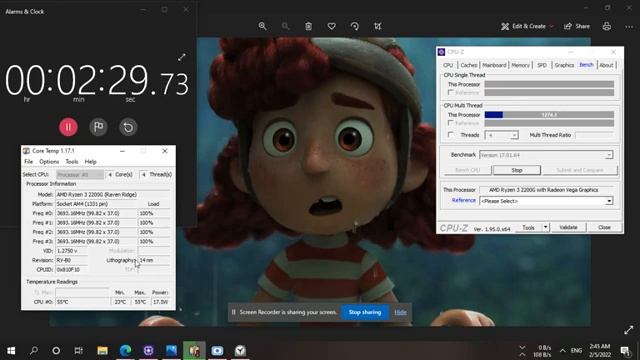Delete the photo with the trash icon

point(309,26)
